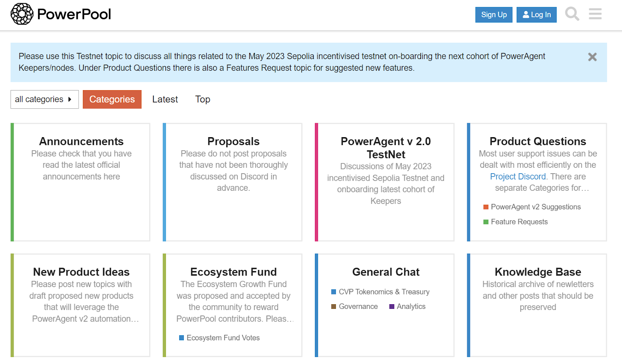Switch to the Latest tab

tap(165, 99)
